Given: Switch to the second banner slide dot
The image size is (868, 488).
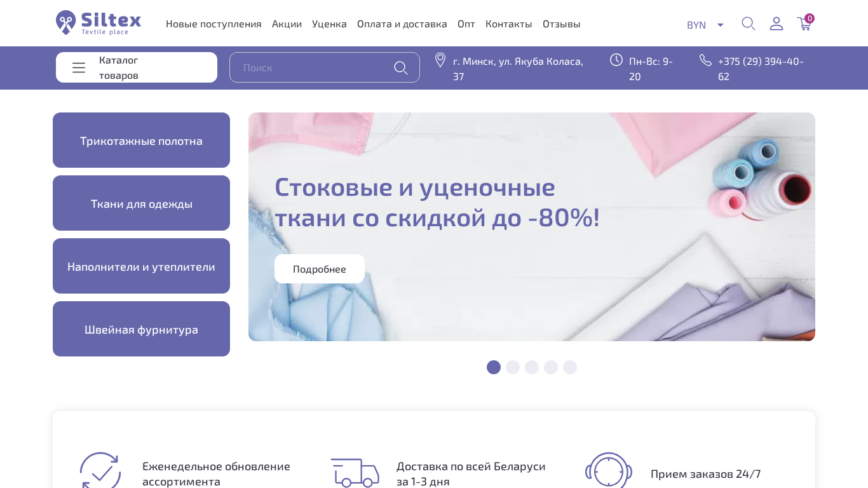Looking at the screenshot, I should click(x=513, y=367).
